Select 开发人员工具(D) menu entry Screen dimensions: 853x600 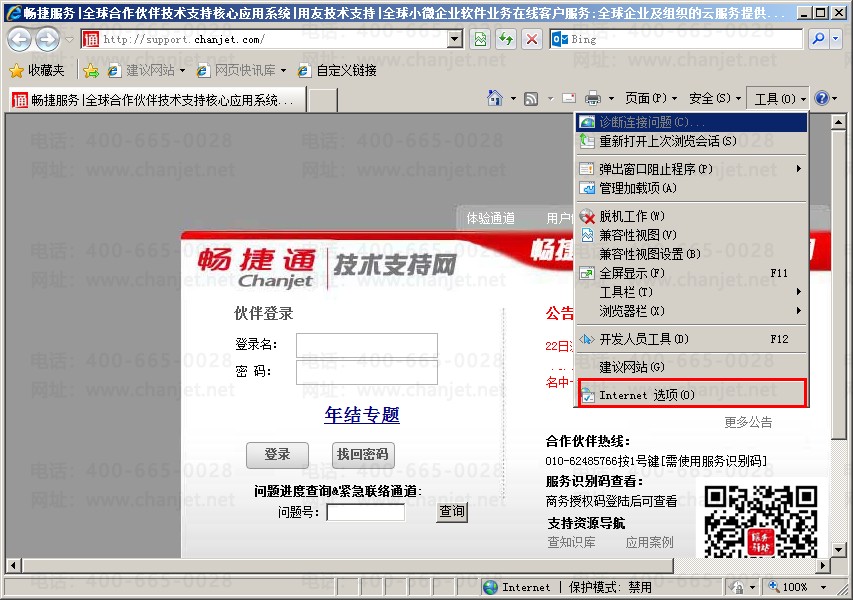coord(691,339)
